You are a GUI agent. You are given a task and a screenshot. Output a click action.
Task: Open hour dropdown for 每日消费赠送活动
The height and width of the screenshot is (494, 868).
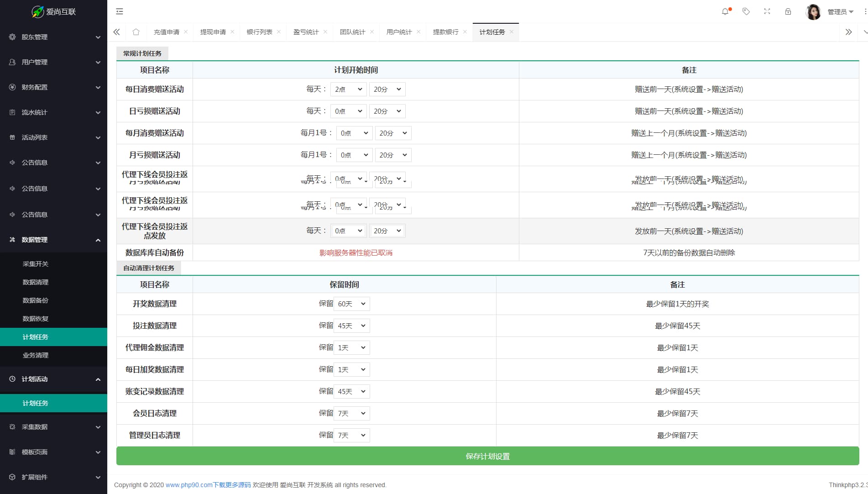(x=348, y=89)
